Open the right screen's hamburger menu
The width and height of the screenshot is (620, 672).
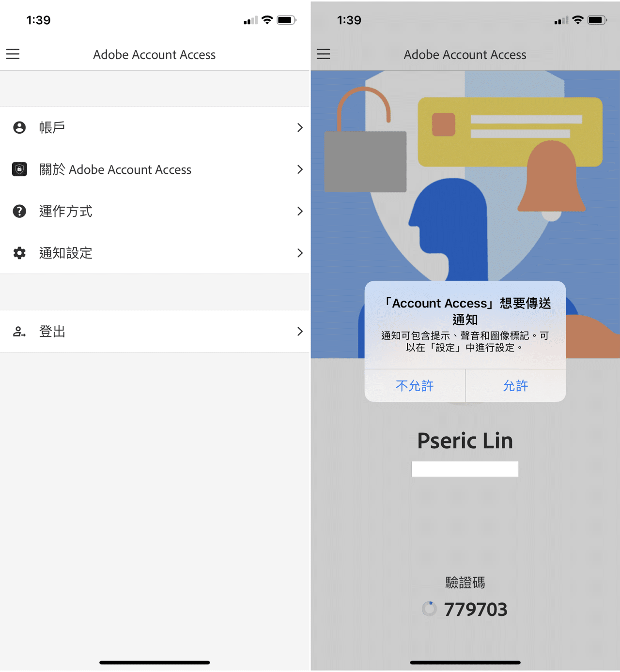point(324,54)
